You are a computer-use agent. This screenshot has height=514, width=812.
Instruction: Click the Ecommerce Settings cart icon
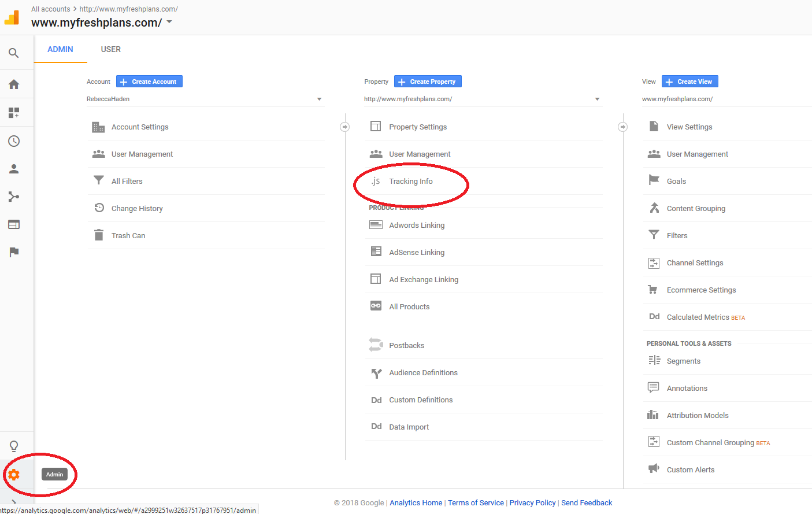click(653, 290)
